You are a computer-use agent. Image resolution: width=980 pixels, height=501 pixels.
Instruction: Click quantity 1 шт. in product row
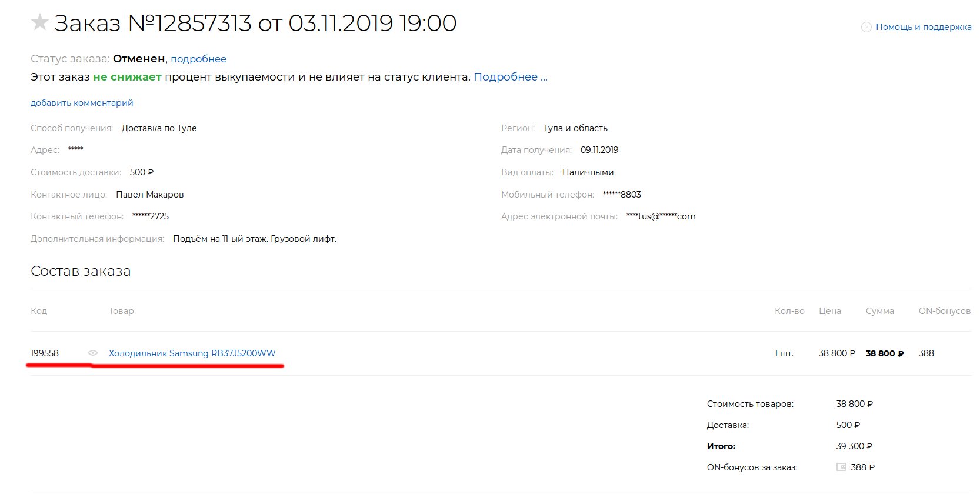784,353
